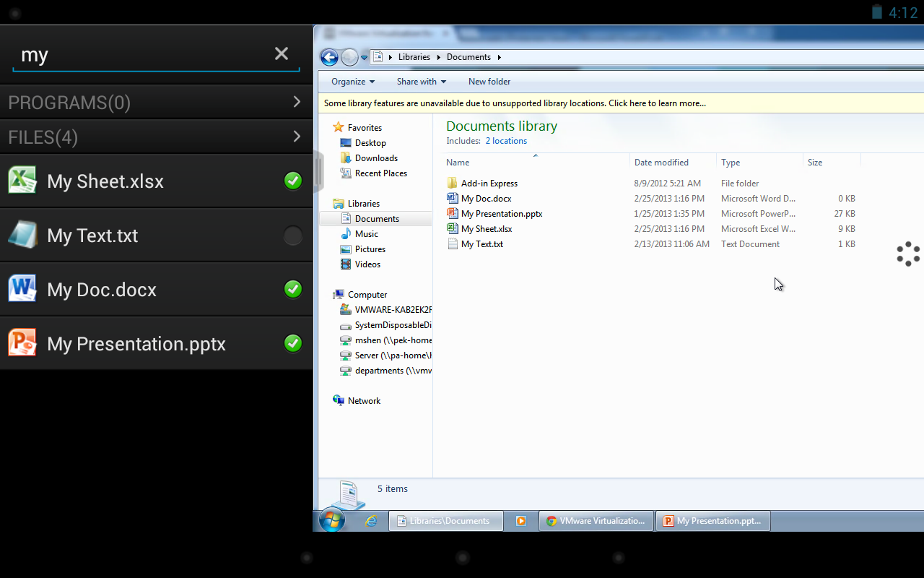Select the Music library in the sidebar
This screenshot has width=924, height=578.
click(367, 233)
